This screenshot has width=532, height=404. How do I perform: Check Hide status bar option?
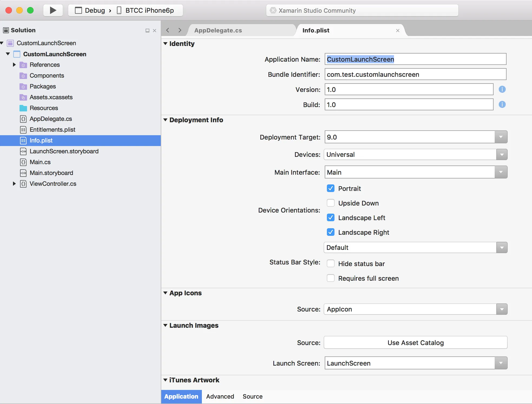pos(331,264)
